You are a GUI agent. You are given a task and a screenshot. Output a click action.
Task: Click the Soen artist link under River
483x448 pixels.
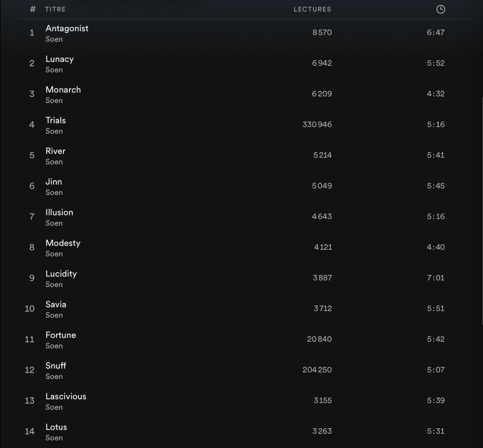point(54,162)
